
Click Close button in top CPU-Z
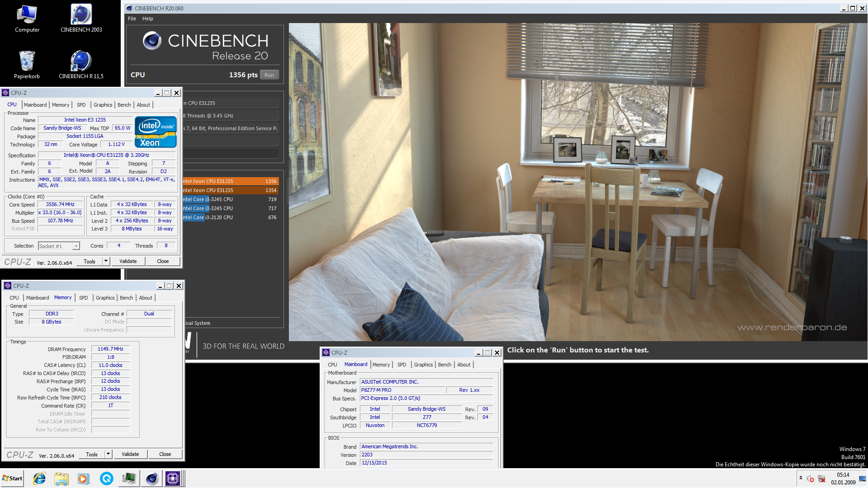163,261
